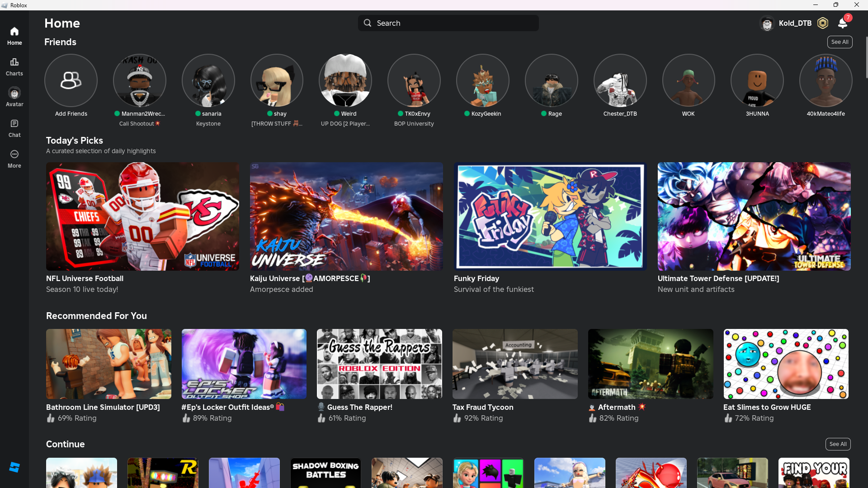This screenshot has height=488, width=868.
Task: Open Aftermath game thumbnail
Action: pyautogui.click(x=651, y=364)
